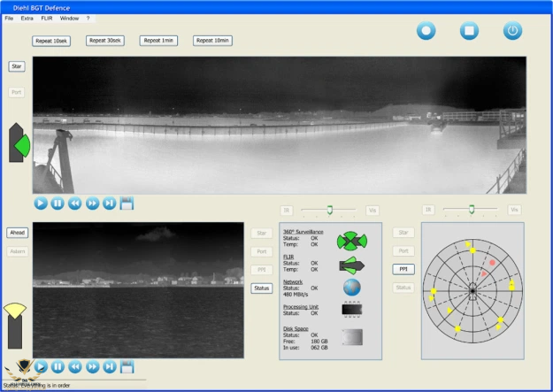This screenshot has height=392, width=553.
Task: Select Port in the status panel selector
Action: point(262,251)
